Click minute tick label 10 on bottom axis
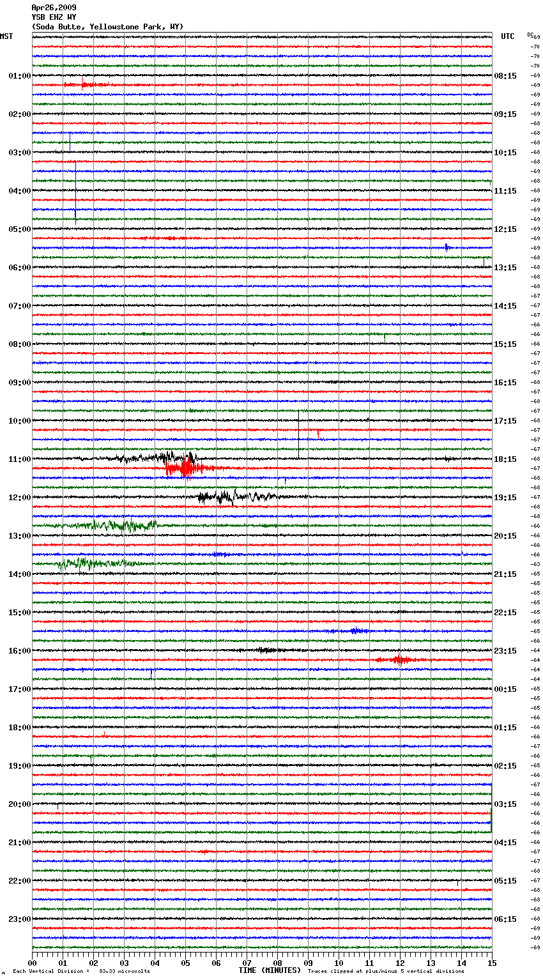This screenshot has height=980, width=543. click(339, 963)
